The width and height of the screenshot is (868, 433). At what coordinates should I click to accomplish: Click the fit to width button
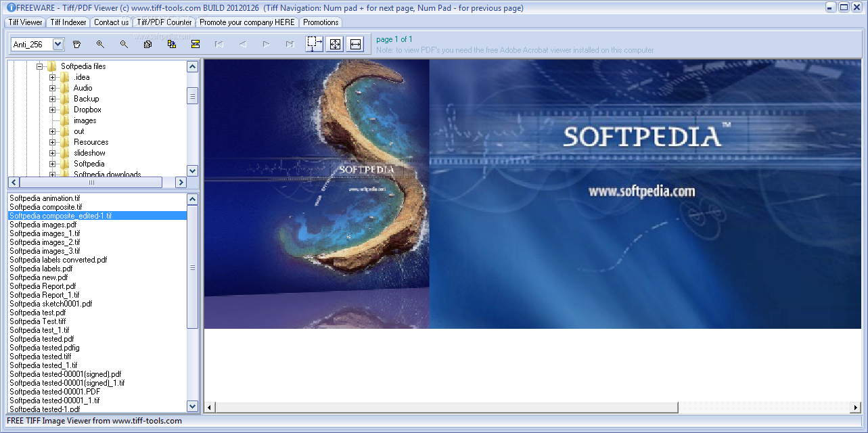coord(355,44)
